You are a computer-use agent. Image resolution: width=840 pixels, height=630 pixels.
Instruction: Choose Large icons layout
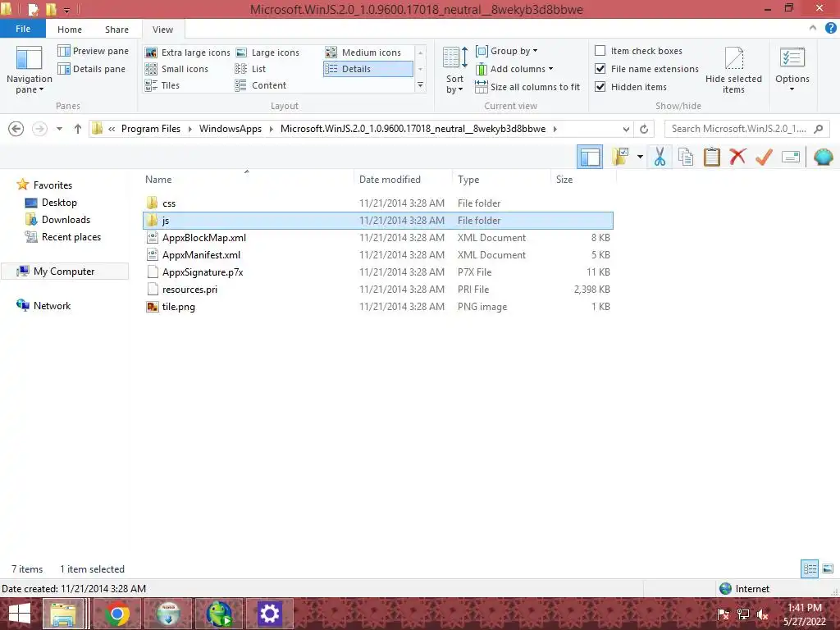[x=267, y=52]
